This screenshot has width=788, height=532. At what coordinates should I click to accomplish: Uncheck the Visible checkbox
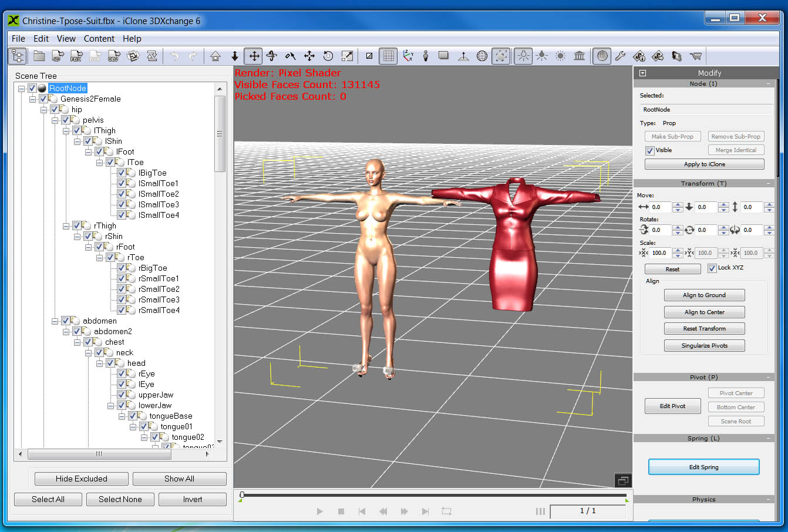pos(650,150)
